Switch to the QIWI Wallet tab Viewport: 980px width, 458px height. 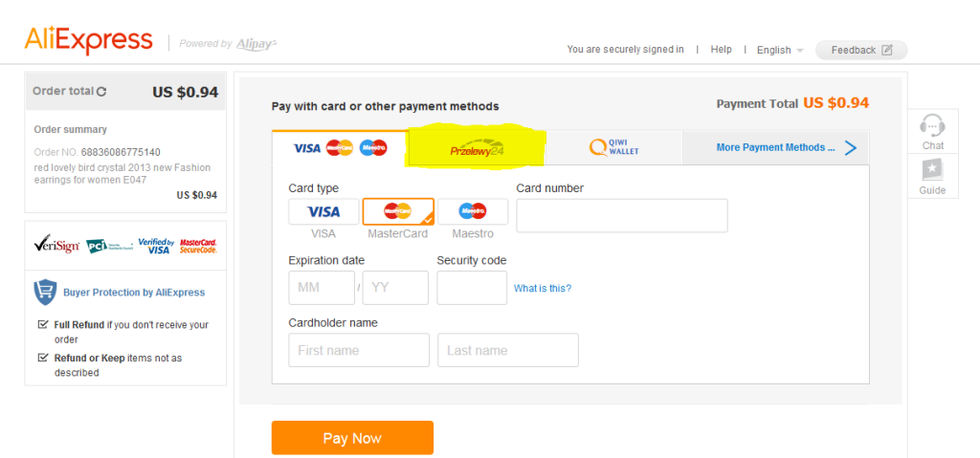(613, 148)
